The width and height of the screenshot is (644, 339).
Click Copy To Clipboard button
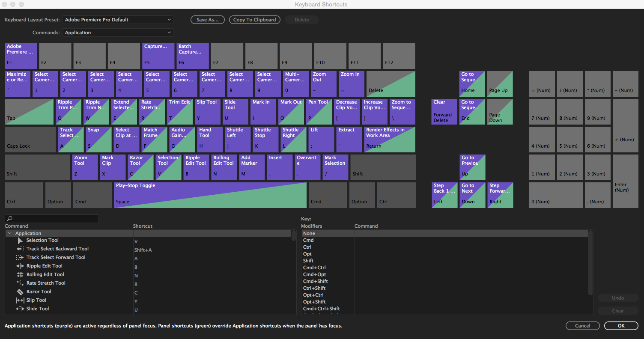[x=255, y=20]
